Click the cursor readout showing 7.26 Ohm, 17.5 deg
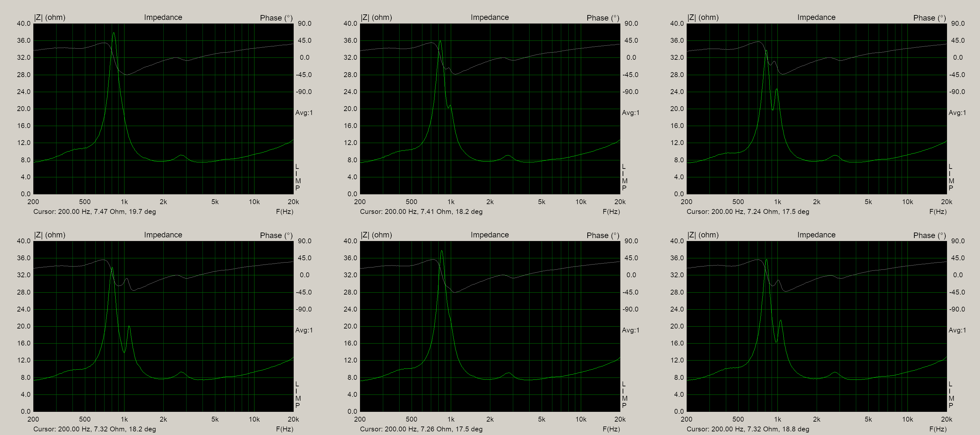The width and height of the screenshot is (980, 435). click(x=421, y=429)
